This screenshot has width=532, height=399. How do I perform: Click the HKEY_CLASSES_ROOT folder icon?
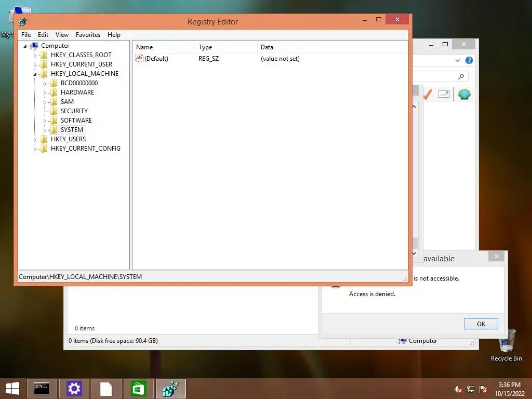pyautogui.click(x=44, y=55)
